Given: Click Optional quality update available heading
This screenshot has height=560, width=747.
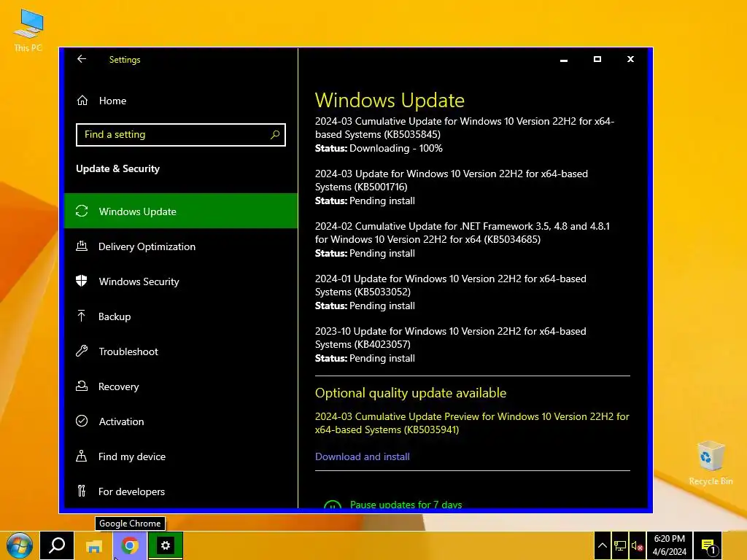Looking at the screenshot, I should tap(410, 393).
